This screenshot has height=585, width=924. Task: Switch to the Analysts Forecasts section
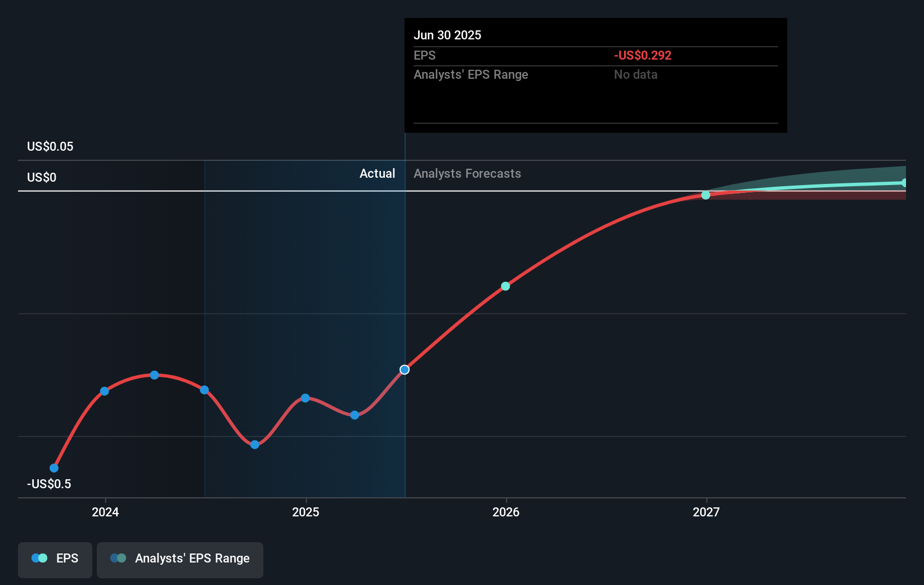pos(467,173)
